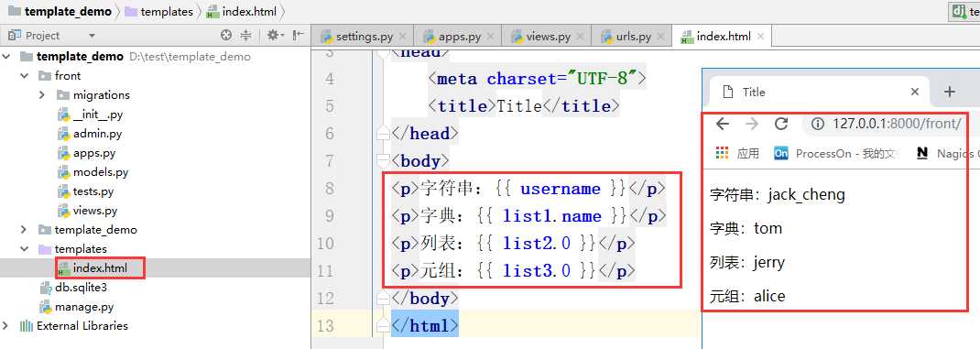Collapse the template_demo root project node
Screen dimensions: 980x349
click(6, 56)
